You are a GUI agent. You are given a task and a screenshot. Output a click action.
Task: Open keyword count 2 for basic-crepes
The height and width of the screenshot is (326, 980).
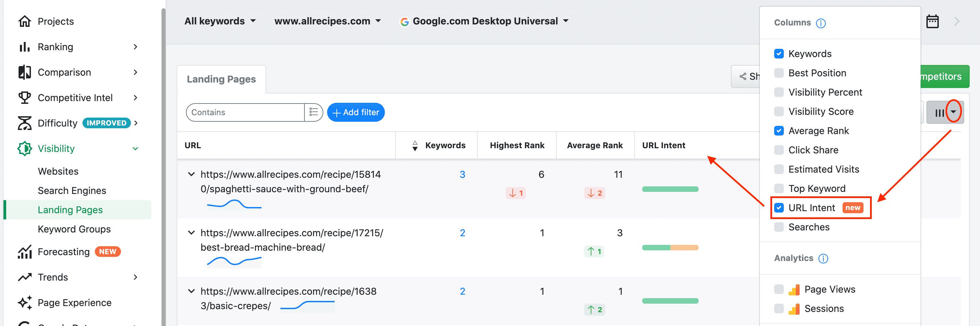tap(462, 291)
